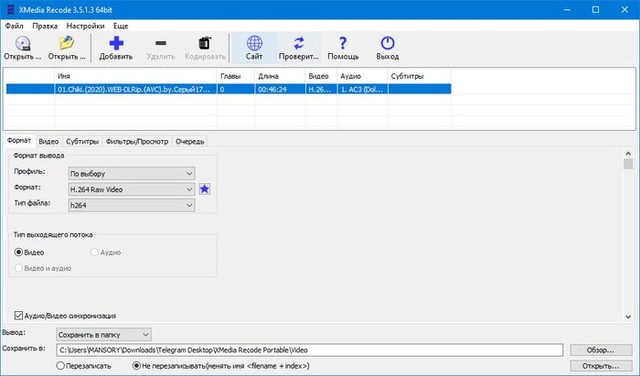Click the Имя column header
Image resolution: width=640 pixels, height=376 pixels.
136,76
